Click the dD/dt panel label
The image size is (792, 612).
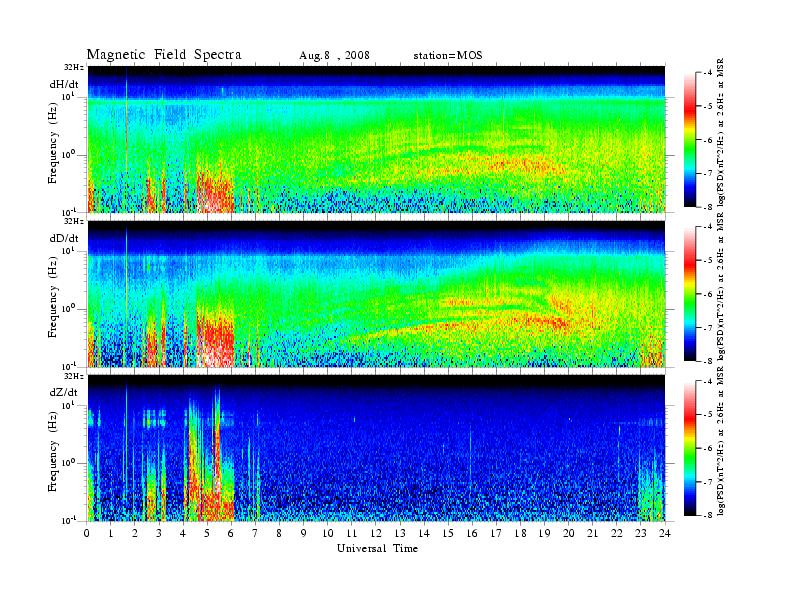click(x=64, y=238)
